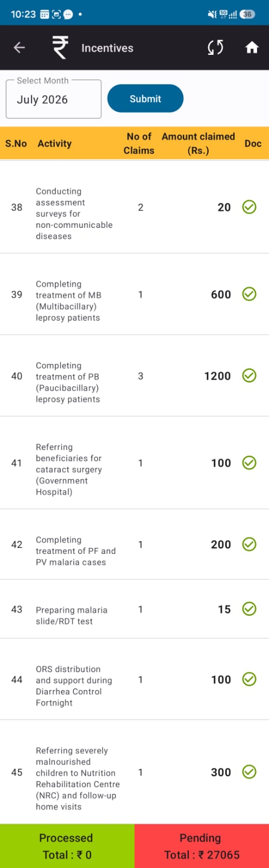The height and width of the screenshot is (868, 269).
Task: Click the Submit button
Action: [x=145, y=99]
